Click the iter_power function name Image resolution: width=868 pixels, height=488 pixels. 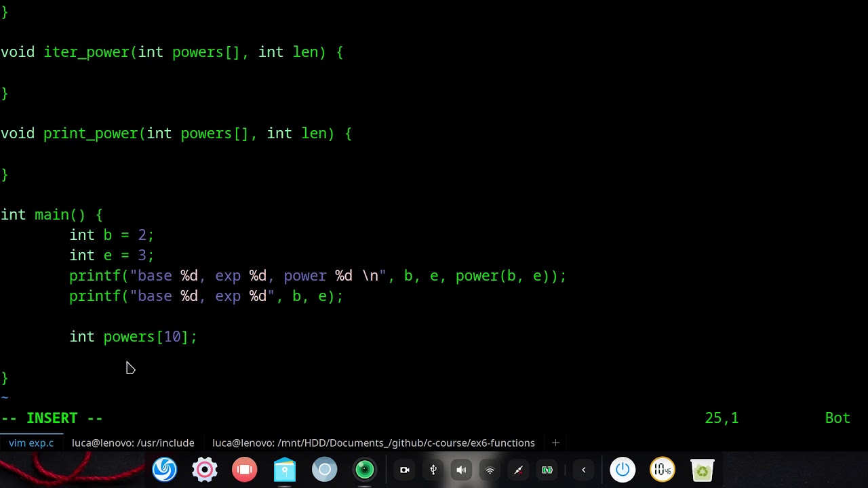tap(86, 52)
